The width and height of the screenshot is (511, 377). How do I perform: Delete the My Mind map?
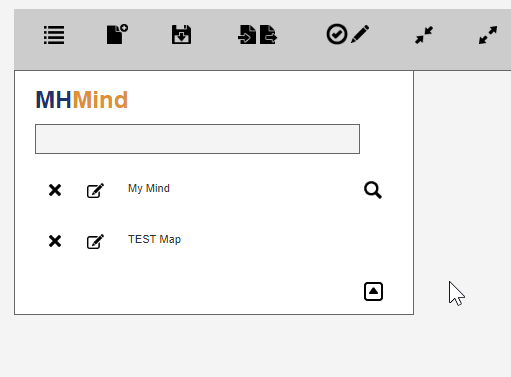tap(55, 190)
